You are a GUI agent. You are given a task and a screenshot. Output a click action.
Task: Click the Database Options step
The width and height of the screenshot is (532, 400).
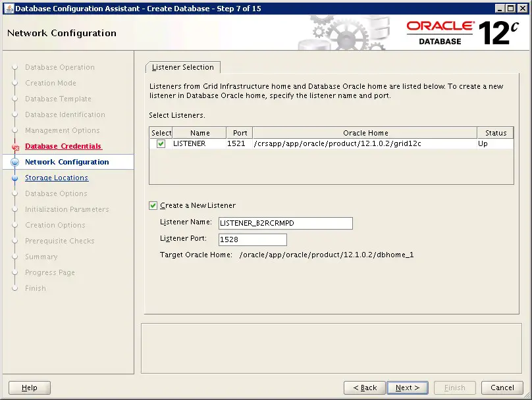click(x=56, y=193)
